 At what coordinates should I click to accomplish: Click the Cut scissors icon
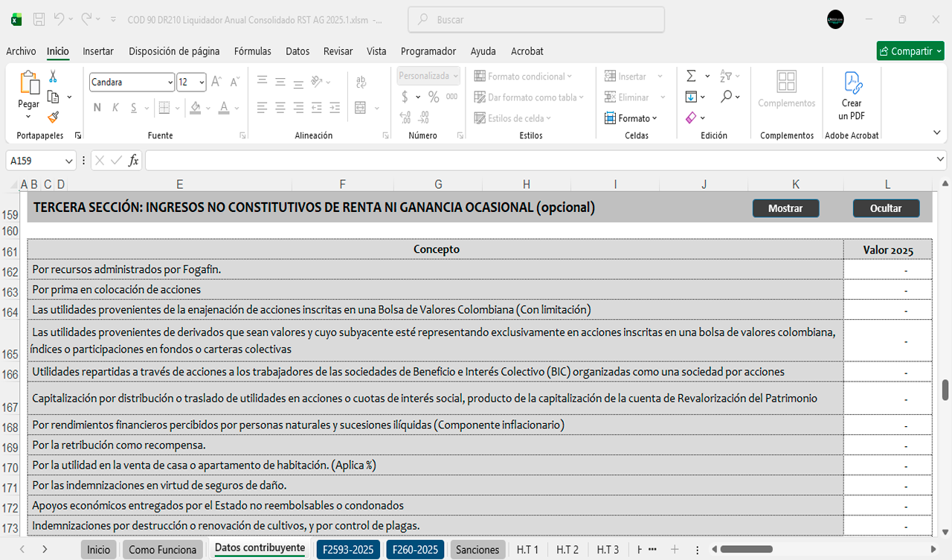53,77
